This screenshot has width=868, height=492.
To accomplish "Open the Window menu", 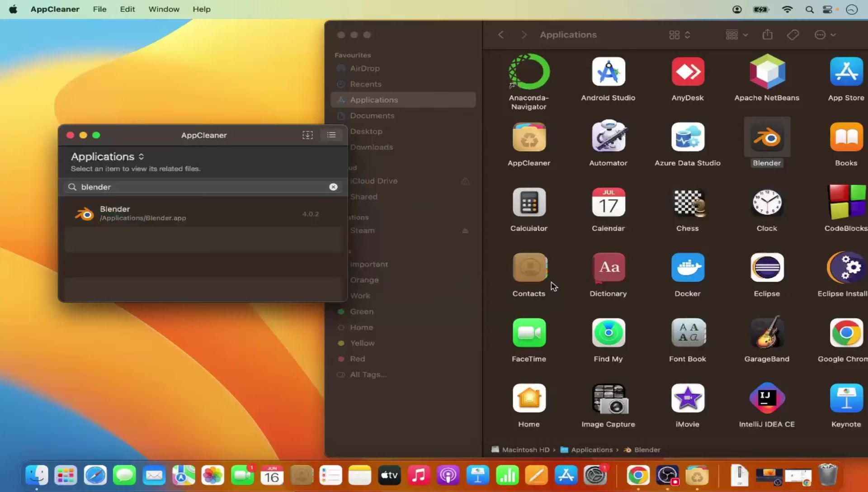I will 164,9.
